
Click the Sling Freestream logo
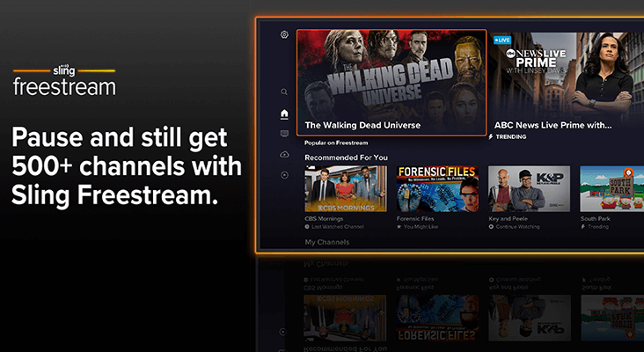pyautogui.click(x=64, y=80)
